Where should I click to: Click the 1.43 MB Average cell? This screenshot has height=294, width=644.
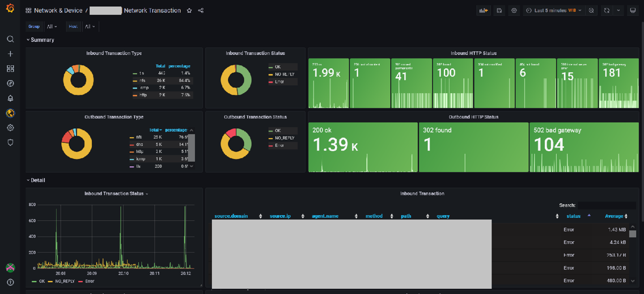click(617, 229)
